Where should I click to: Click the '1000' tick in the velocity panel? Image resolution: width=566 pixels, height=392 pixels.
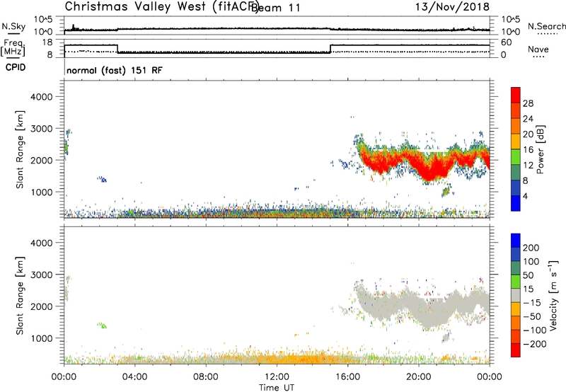tap(42, 338)
